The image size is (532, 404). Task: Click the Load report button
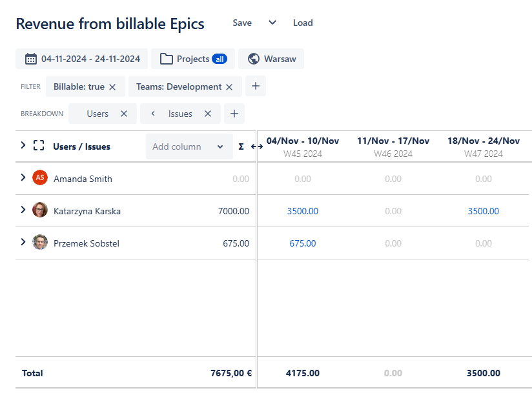(x=303, y=23)
